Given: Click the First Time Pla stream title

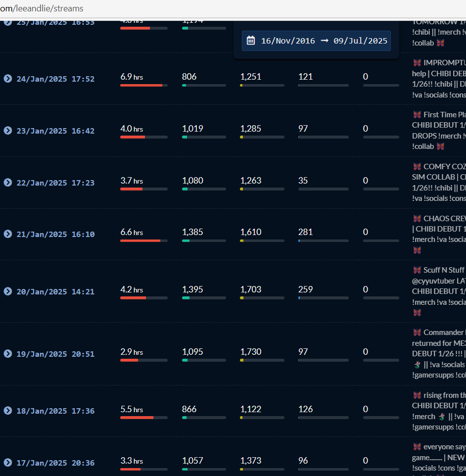Looking at the screenshot, I should (x=439, y=131).
